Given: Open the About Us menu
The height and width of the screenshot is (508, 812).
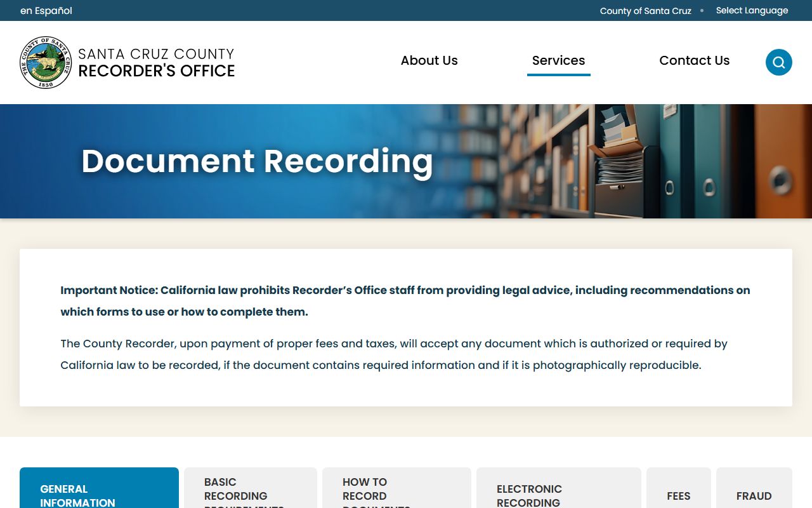Looking at the screenshot, I should click(429, 61).
